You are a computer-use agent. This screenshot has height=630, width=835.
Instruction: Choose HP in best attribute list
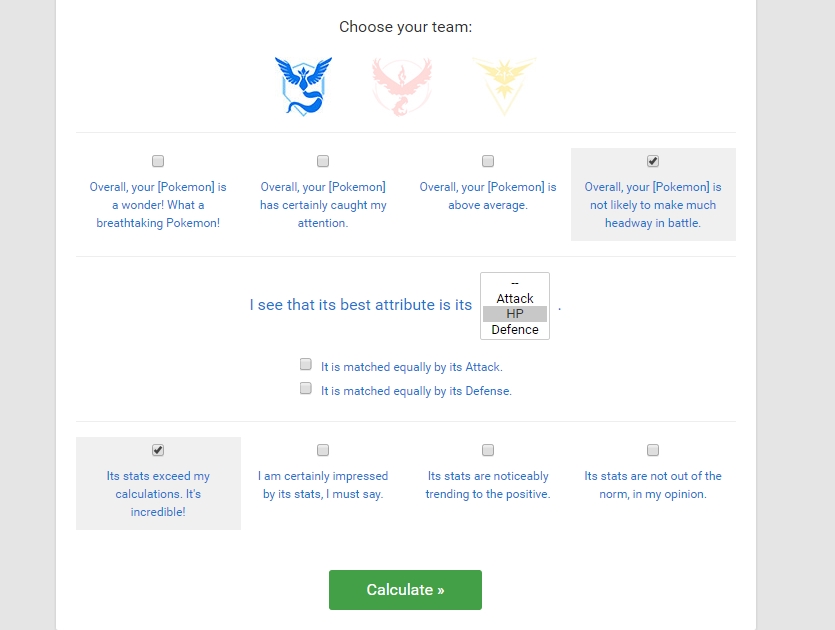pos(515,314)
